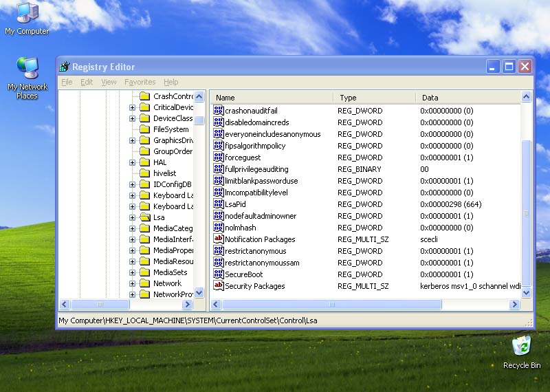Click the Lsa open folder icon
550x392 pixels.
pyautogui.click(x=144, y=217)
